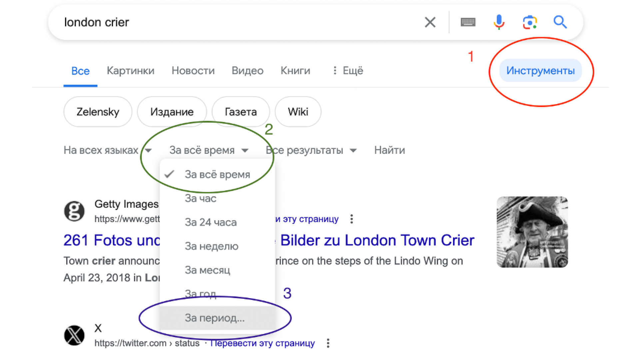This screenshot has width=641, height=364.
Task: Click the Инструменты button
Action: 540,71
